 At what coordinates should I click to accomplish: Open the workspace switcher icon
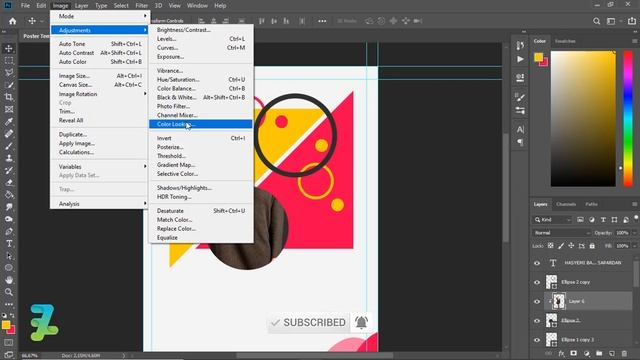(611, 21)
